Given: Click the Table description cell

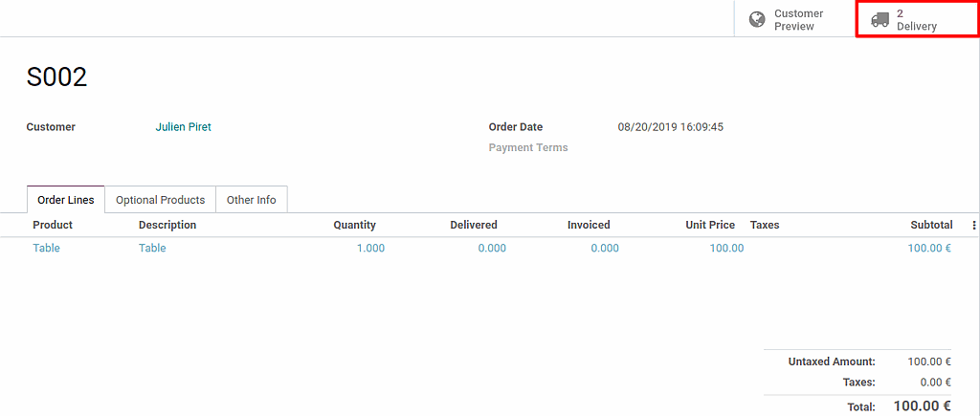Looking at the screenshot, I should pos(152,249).
